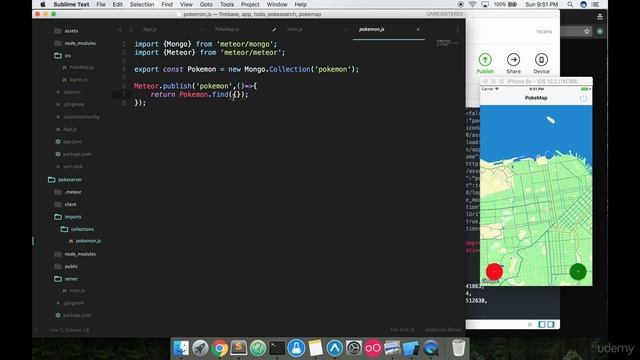
Task: Click the clock in menu bar
Action: 541,4
